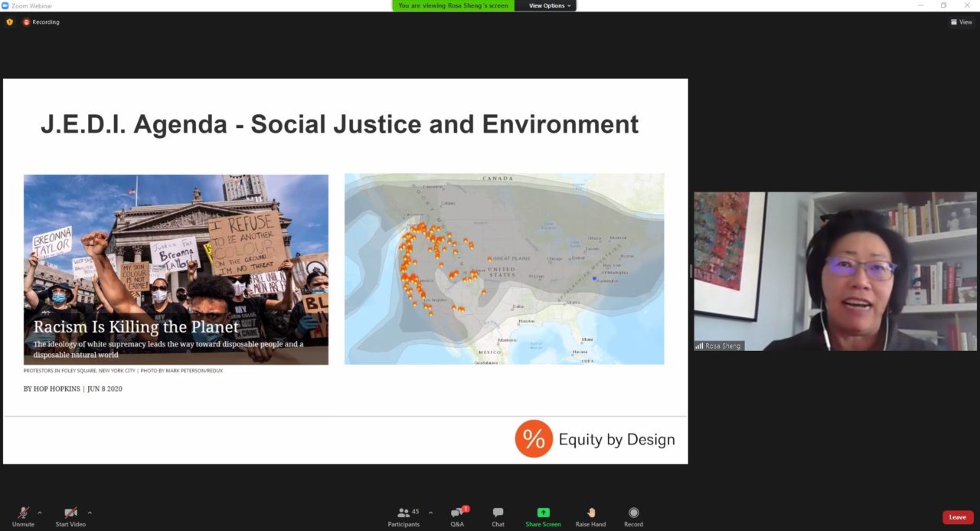This screenshot has height=531, width=980.
Task: Click the green "You are viewing" banner
Action: click(453, 5)
